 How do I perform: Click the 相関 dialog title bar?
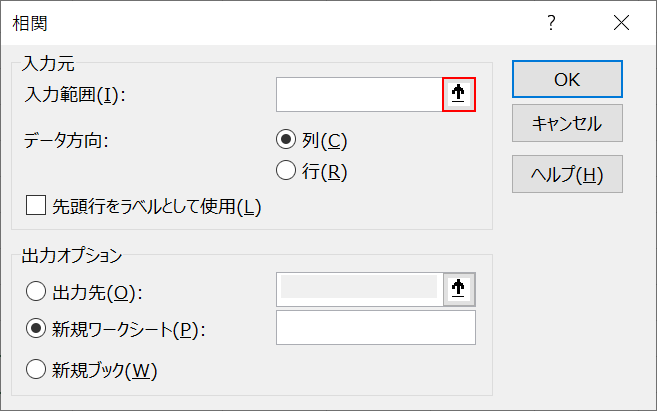[x=250, y=23]
